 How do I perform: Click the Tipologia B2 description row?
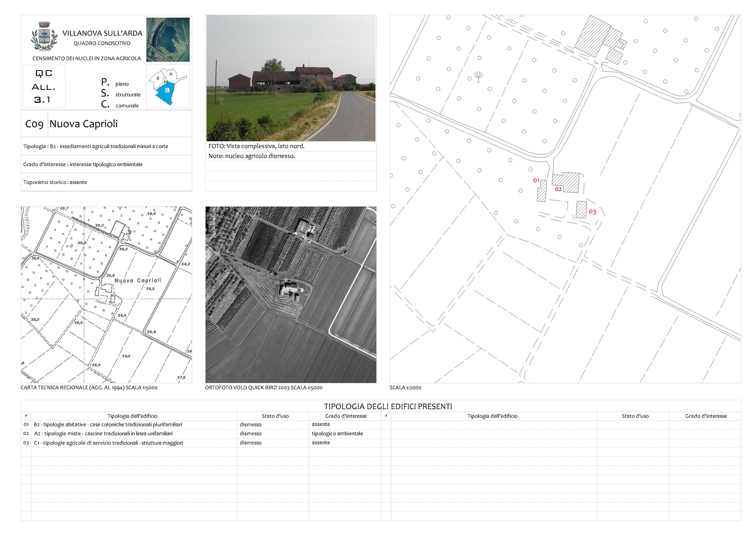[x=106, y=146]
